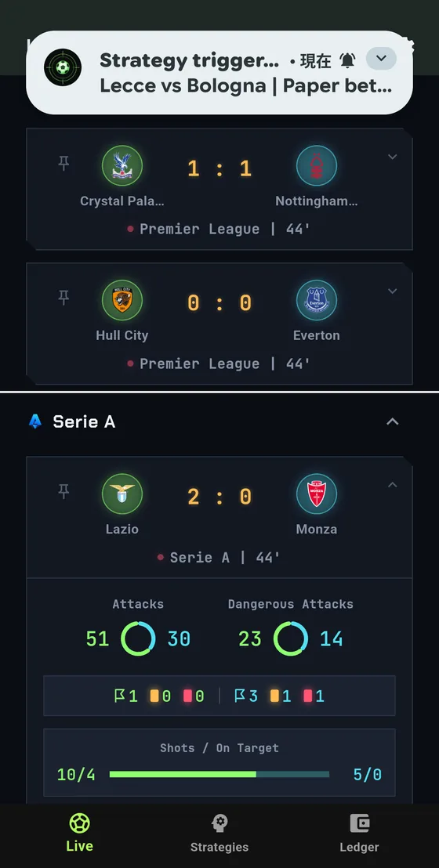Pin the Crystal Palace vs Nottingham match
The width and height of the screenshot is (439, 868).
63,163
